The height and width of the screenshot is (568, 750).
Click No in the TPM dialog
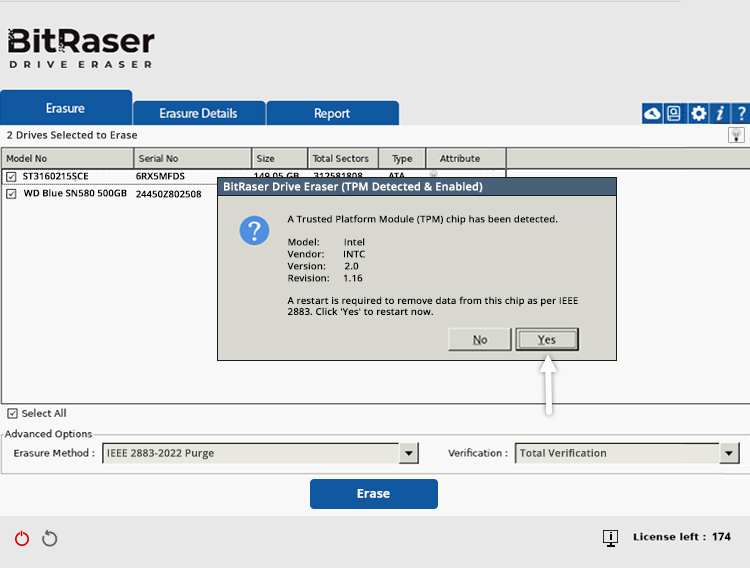pyautogui.click(x=480, y=340)
